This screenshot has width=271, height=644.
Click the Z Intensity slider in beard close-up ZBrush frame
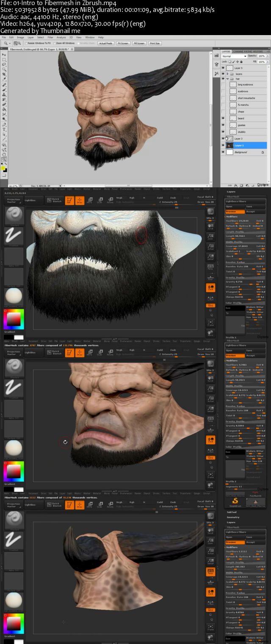pyautogui.click(x=176, y=202)
